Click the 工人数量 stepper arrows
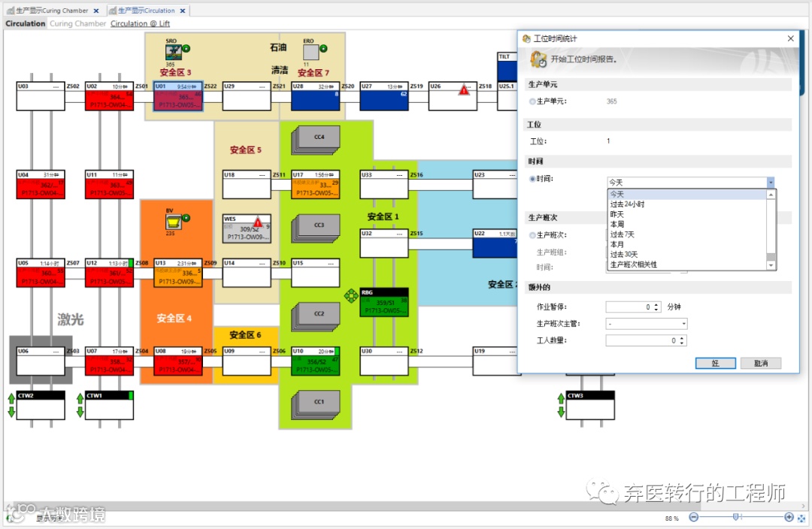This screenshot has width=812, height=529. coord(682,340)
